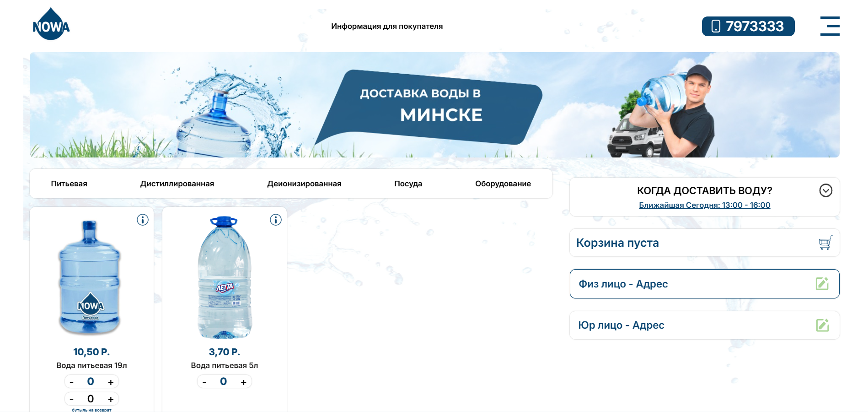Increase quantity of Вода питьевая 5л
Viewport: 868px width, 412px height.
pos(244,382)
